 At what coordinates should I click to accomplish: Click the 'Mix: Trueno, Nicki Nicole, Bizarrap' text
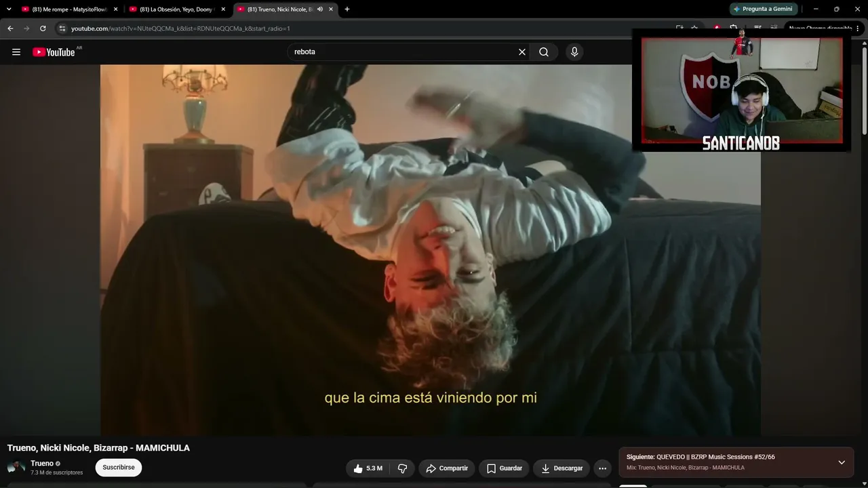[685, 468]
